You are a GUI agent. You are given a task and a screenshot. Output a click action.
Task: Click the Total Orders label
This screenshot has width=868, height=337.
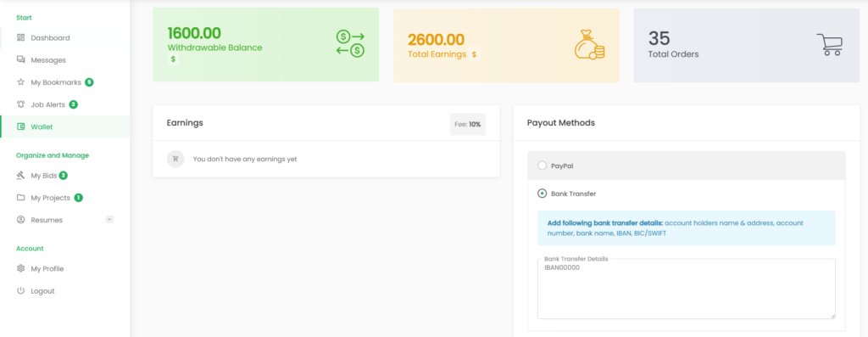click(674, 54)
